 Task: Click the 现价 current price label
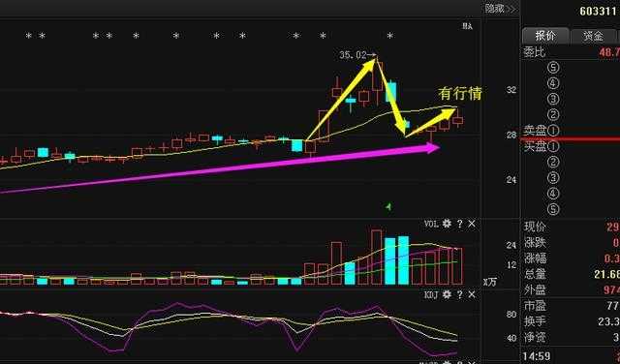(535, 227)
